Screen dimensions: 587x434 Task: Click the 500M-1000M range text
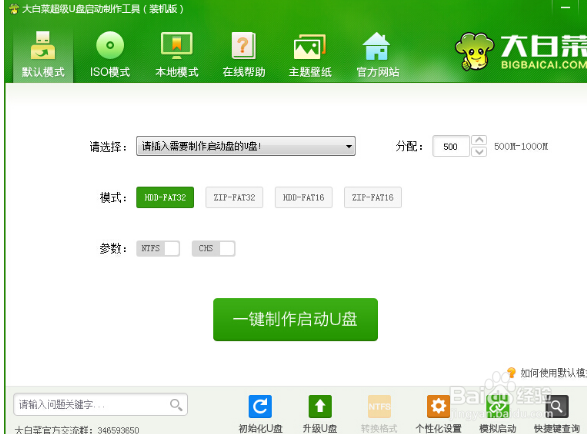tap(521, 146)
